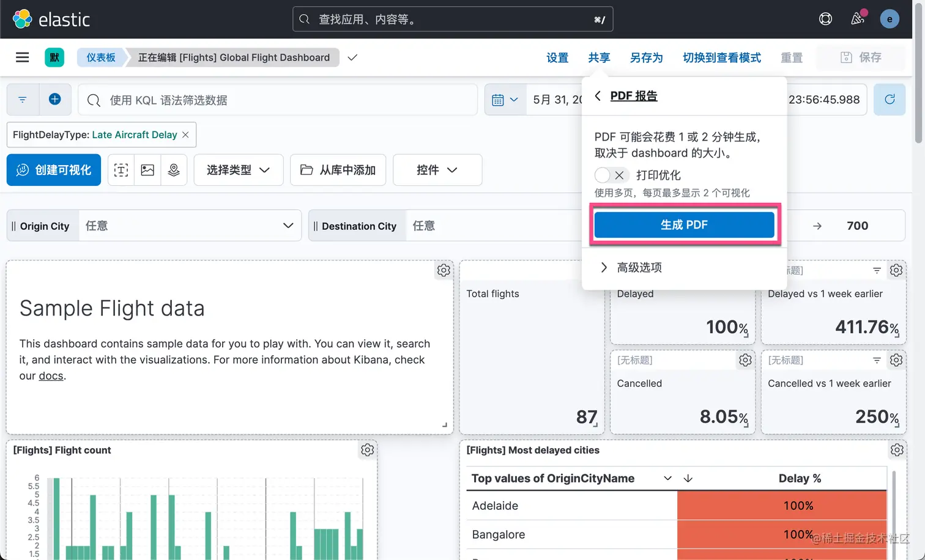The image size is (925, 560).
Task: Add a text panel icon
Action: pos(121,170)
